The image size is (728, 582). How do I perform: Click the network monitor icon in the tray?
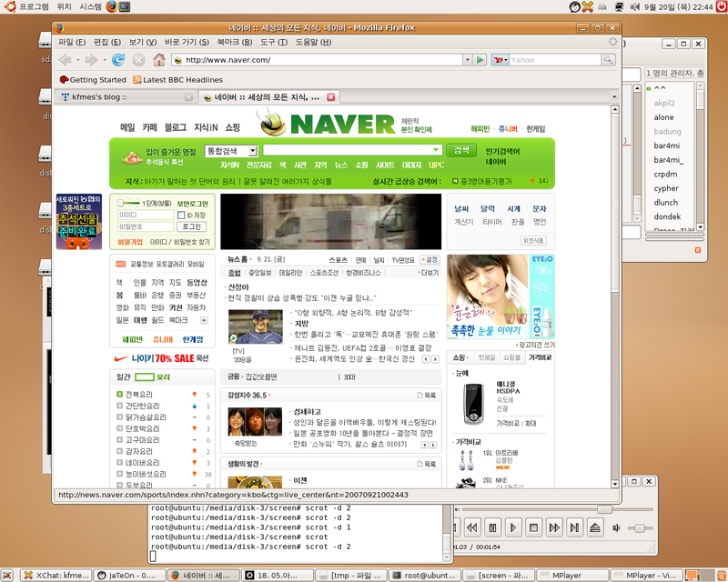pos(619,6)
